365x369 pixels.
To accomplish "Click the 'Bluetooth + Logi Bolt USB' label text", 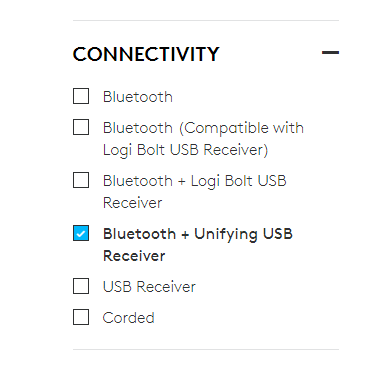I will tap(195, 181).
